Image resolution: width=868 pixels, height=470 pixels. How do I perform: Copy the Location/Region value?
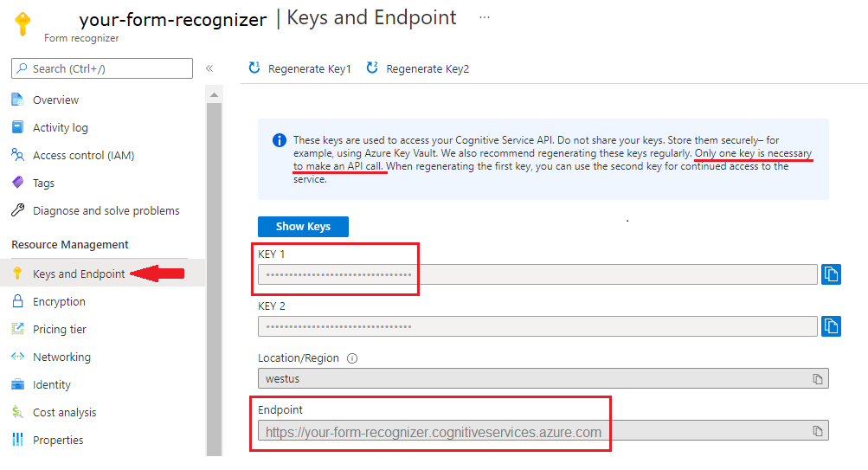pos(817,379)
